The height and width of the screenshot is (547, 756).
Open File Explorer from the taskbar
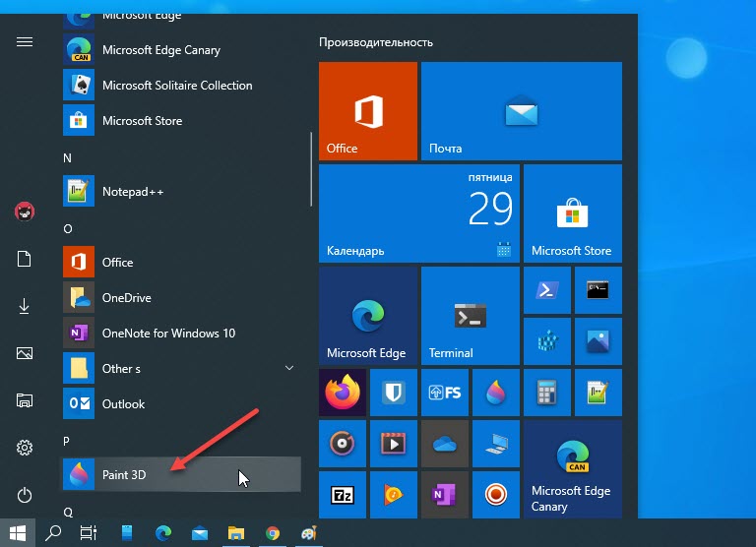(236, 533)
